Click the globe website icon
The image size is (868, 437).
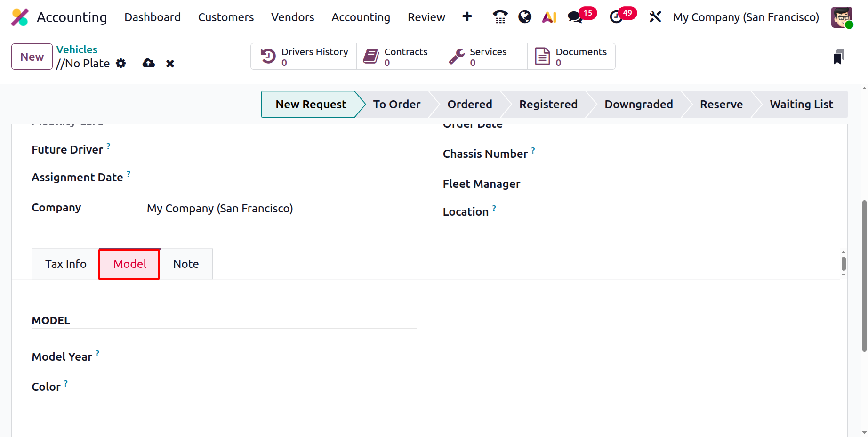524,17
